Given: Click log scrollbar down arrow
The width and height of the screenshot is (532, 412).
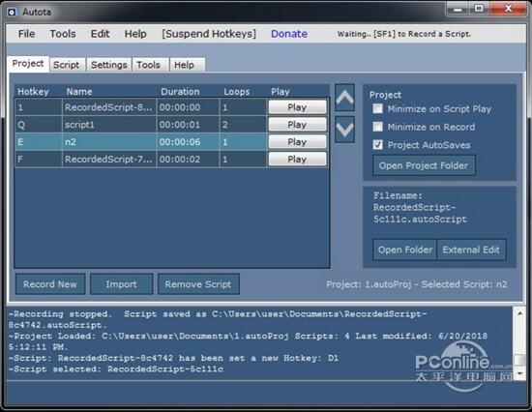Looking at the screenshot, I should coord(519,373).
